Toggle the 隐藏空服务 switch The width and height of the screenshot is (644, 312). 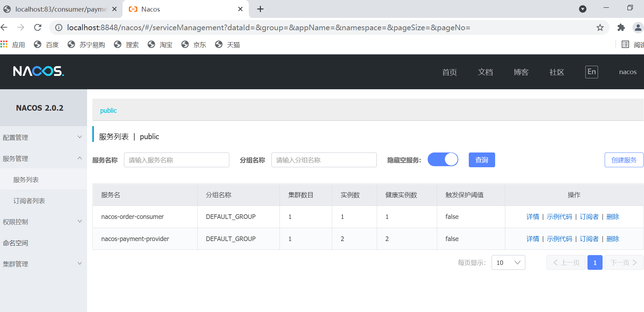click(x=443, y=160)
